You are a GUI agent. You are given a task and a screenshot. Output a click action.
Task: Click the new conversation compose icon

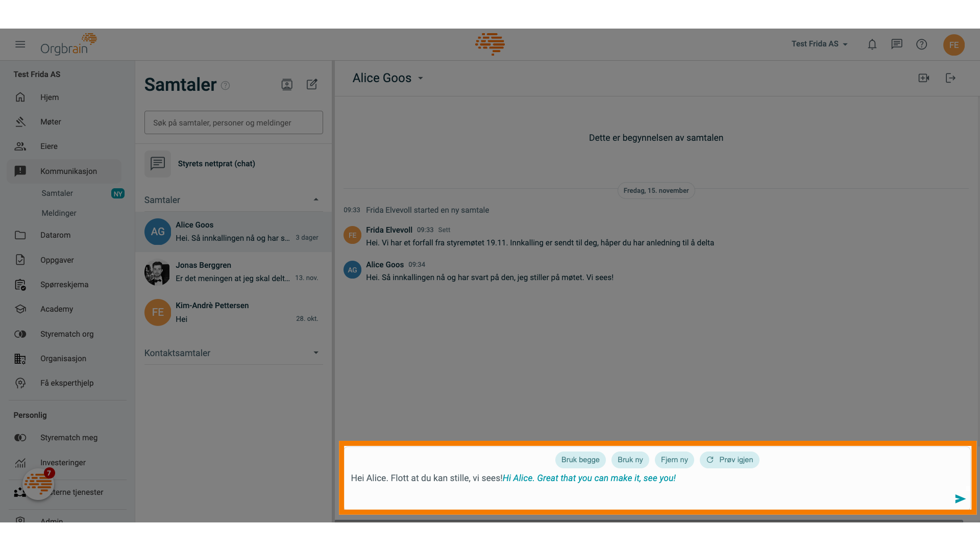point(312,84)
